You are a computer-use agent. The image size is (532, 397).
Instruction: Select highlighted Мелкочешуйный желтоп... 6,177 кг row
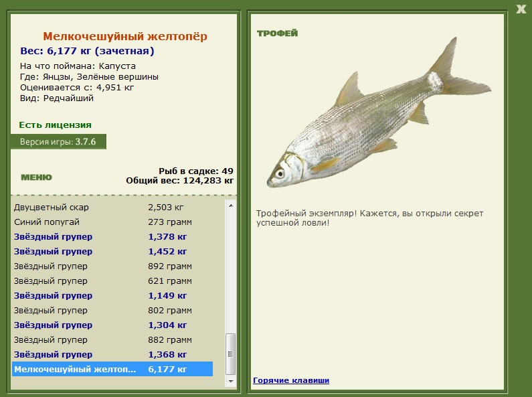(x=112, y=369)
